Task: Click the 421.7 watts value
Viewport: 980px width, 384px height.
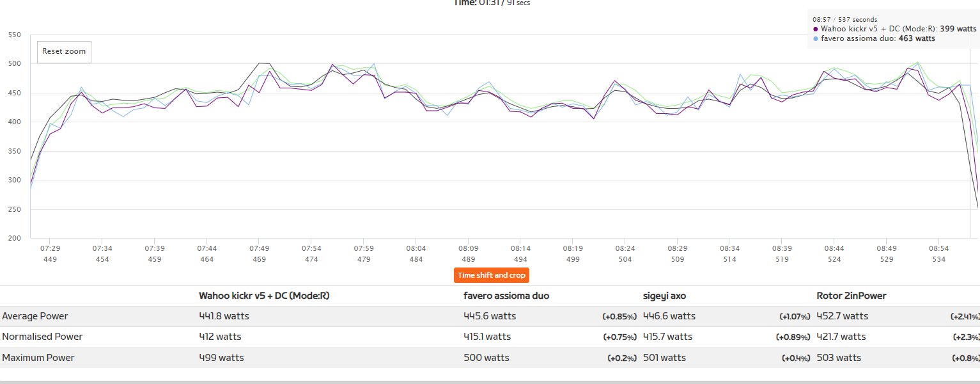Action: coord(841,337)
